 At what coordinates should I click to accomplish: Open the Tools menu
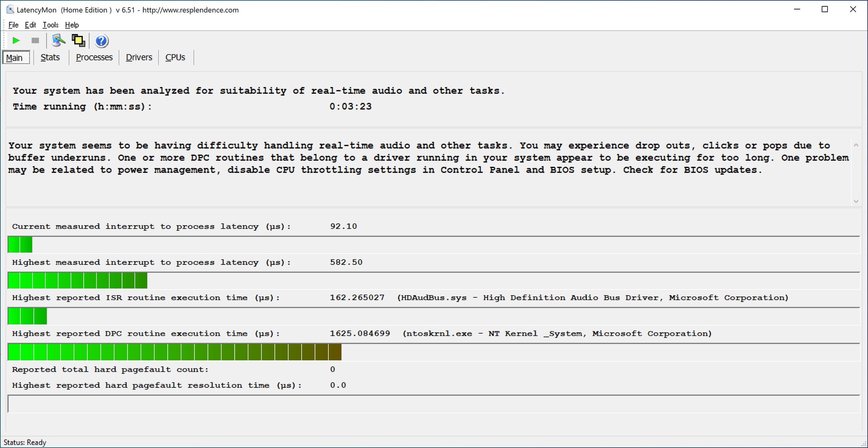(x=51, y=25)
